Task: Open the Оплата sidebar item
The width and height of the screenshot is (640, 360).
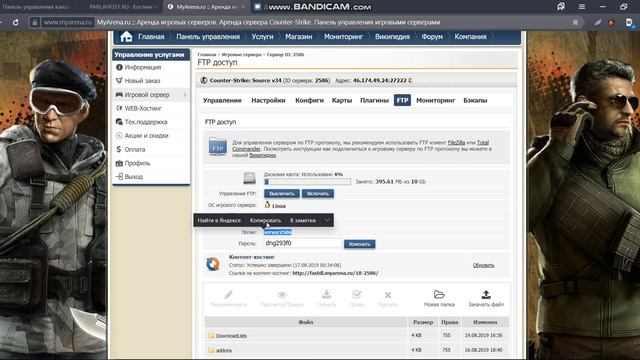Action: (x=135, y=149)
